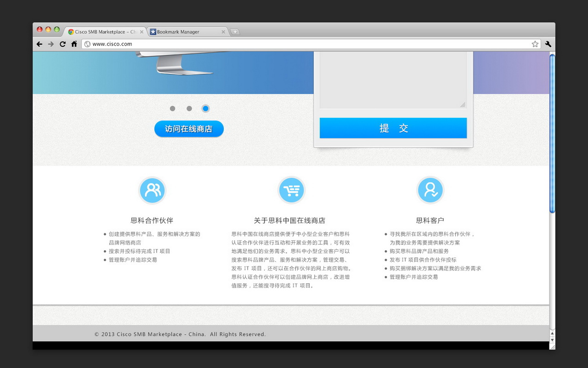Click the 关于思科中国在线商店 heading
Viewport: 588px width, 368px height.
click(289, 220)
